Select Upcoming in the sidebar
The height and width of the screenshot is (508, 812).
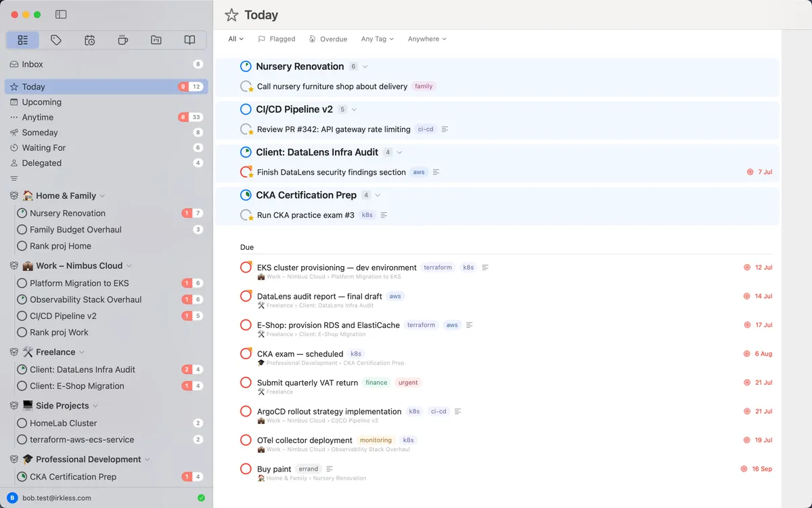coord(106,102)
